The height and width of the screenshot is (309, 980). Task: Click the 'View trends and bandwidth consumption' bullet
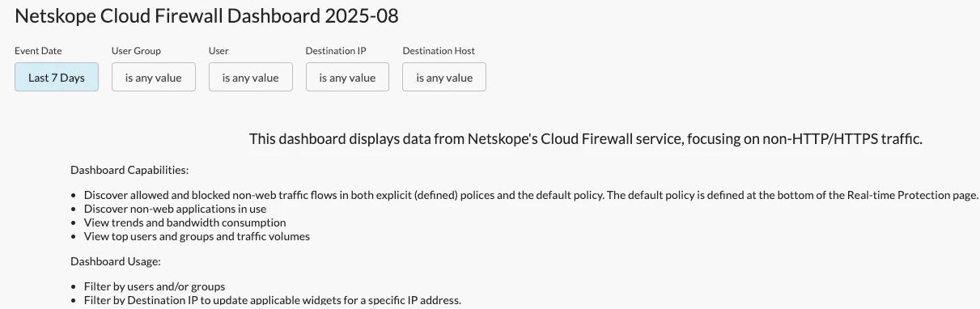click(x=185, y=222)
